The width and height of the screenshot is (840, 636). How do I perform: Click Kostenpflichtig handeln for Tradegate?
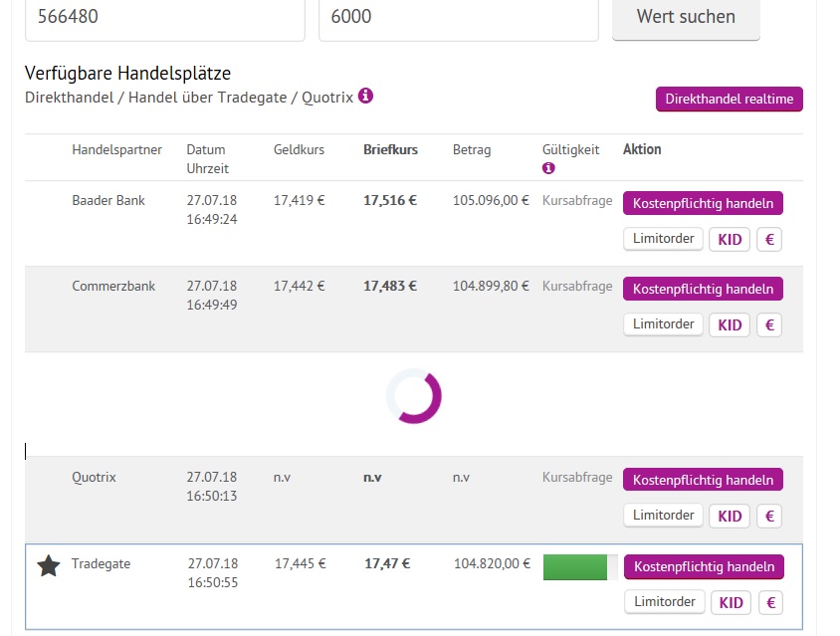coord(704,566)
